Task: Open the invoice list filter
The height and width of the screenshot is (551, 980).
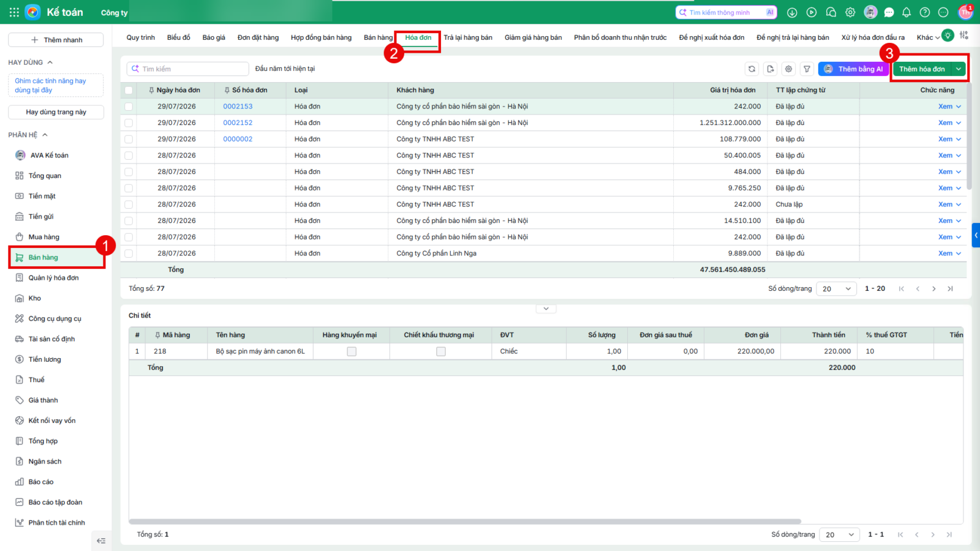Action: coord(807,69)
